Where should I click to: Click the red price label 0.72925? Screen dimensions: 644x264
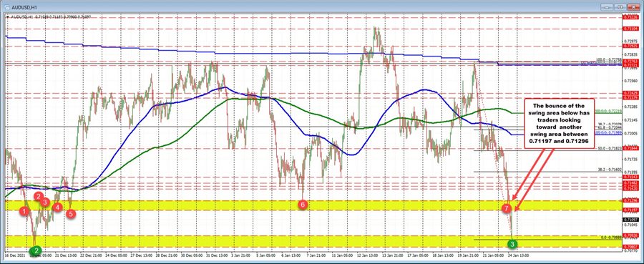pos(630,46)
